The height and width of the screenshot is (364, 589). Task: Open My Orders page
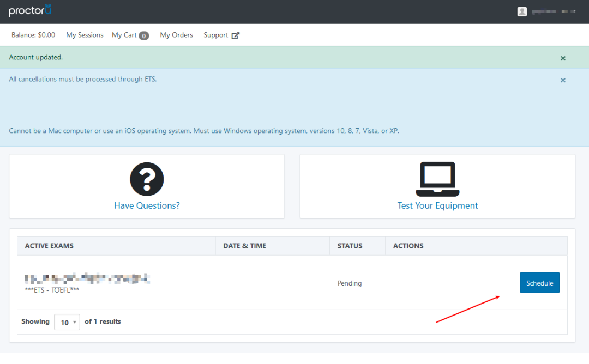tap(176, 35)
